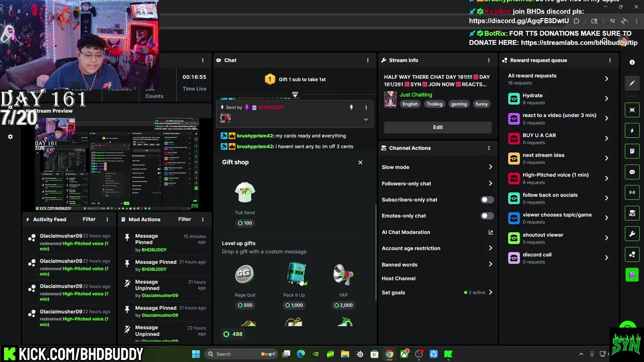Open shoutout viewer reward row

coord(558,238)
